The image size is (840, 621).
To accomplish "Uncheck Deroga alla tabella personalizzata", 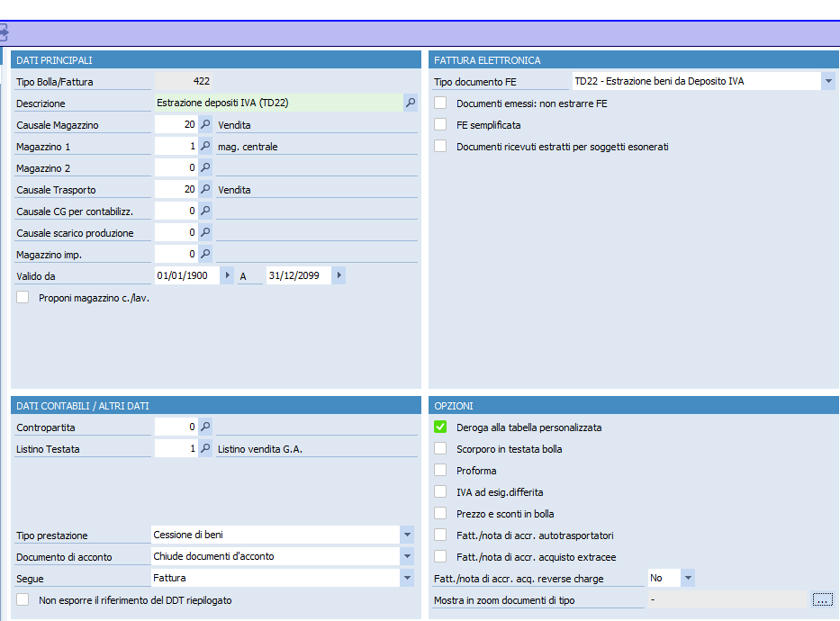I will point(440,427).
